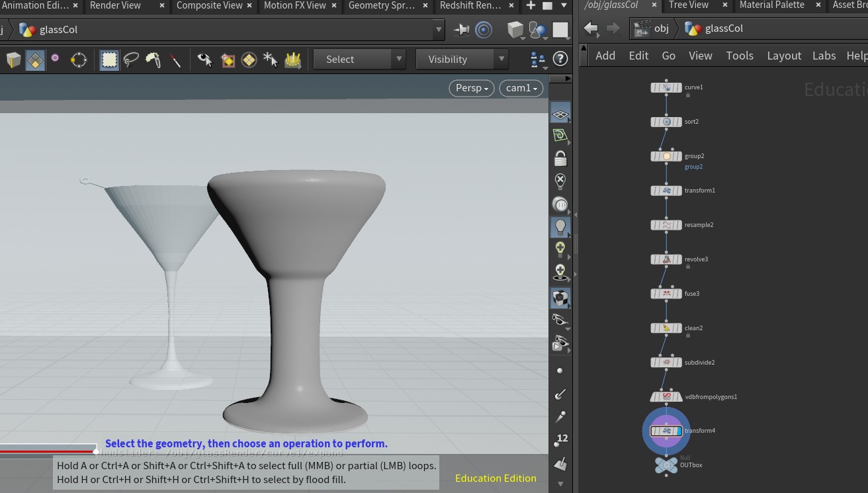Open the Layout menu in network editor
The height and width of the screenshot is (493, 868).
(x=784, y=56)
